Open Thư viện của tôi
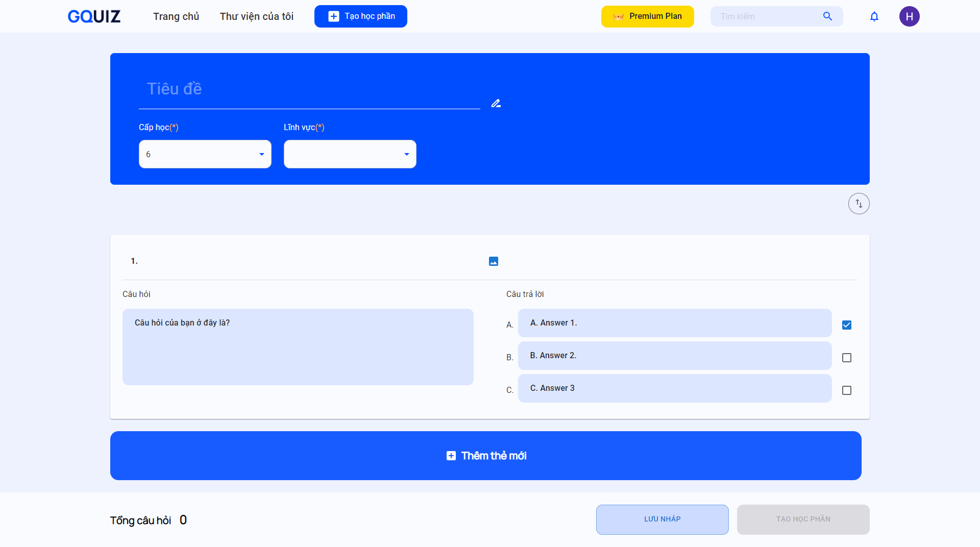The image size is (980, 547). point(256,16)
